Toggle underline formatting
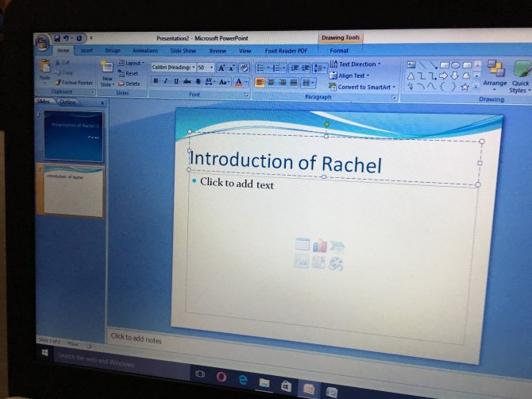This screenshot has height=399, width=532. pyautogui.click(x=175, y=82)
